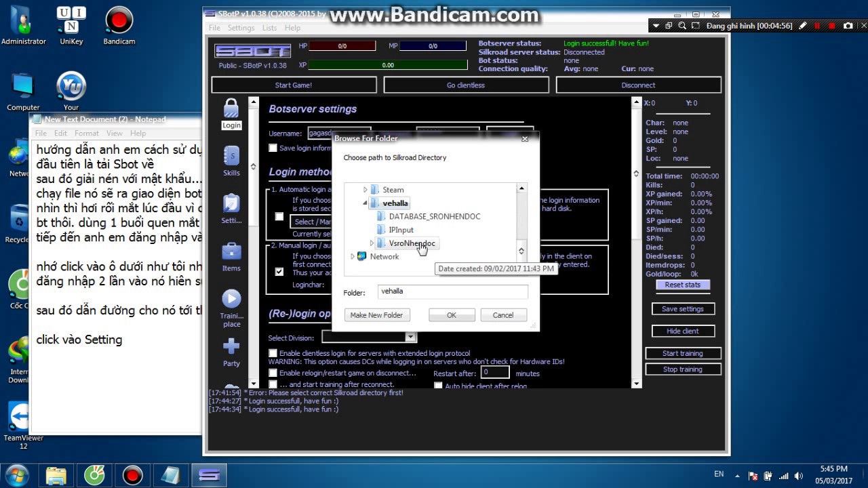Expand the Steam folder node

365,190
